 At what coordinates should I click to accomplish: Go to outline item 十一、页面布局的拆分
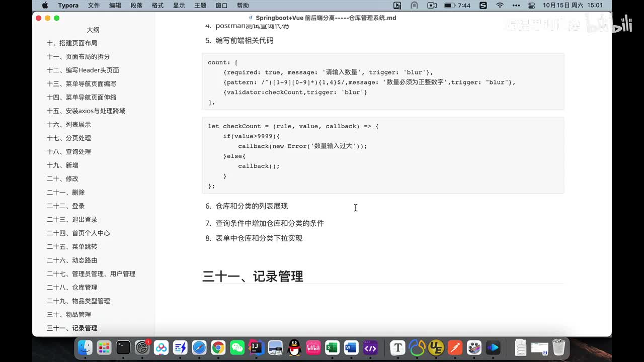[78, 57]
